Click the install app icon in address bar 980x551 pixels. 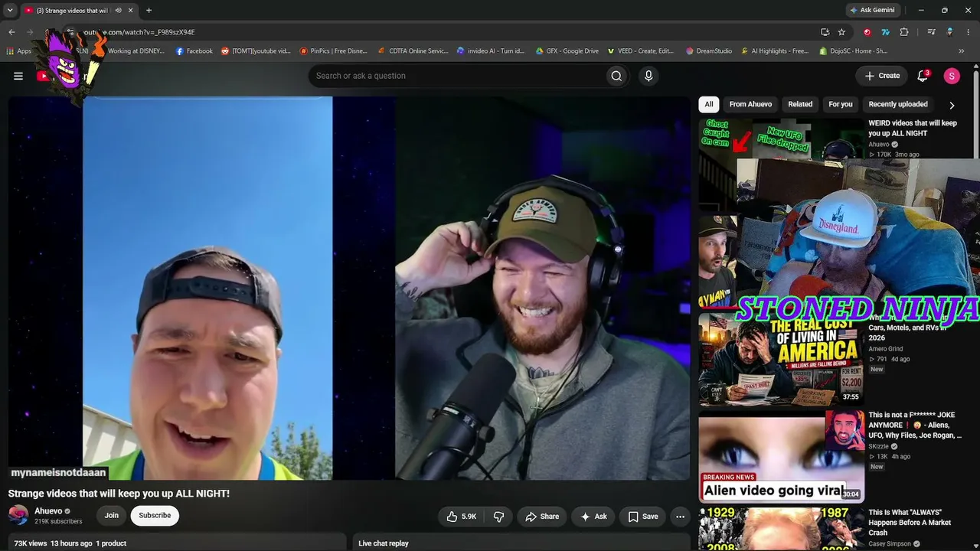(825, 32)
